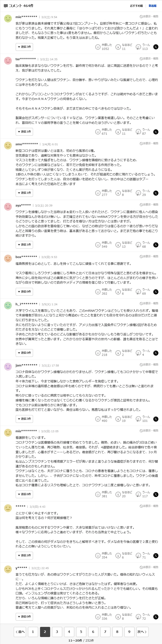Screen dimensions: 162x644
Task: Sort comments by おすすめ順
Action: [x=136, y=6]
